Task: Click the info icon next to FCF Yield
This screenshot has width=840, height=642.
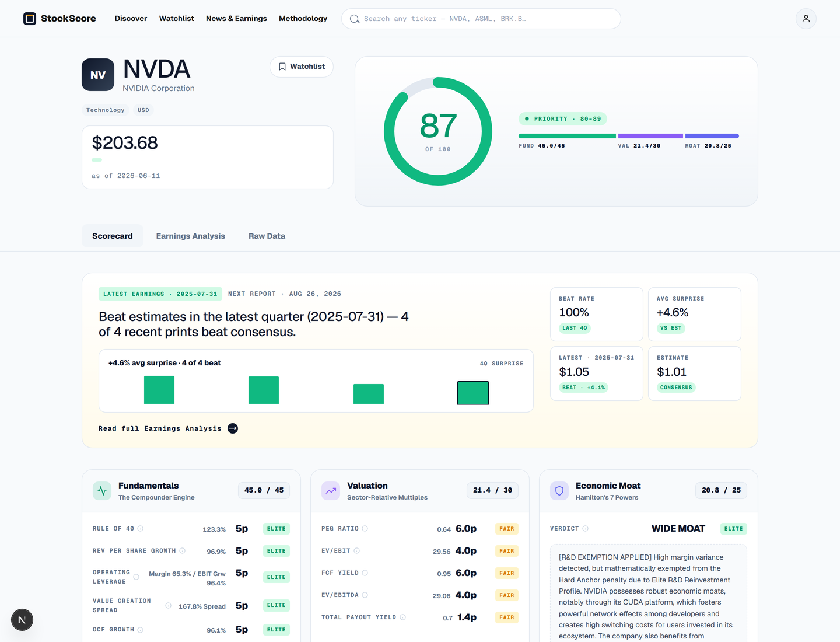Action: [x=365, y=573]
